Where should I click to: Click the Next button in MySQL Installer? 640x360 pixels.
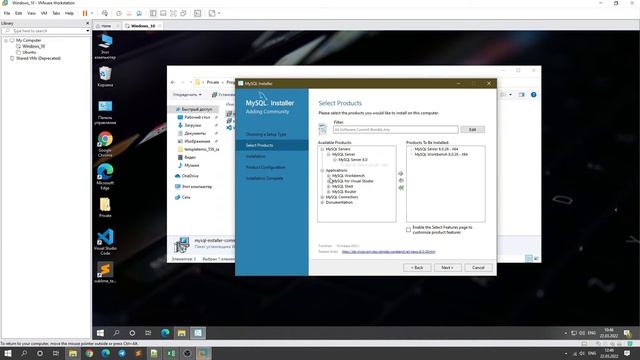pyautogui.click(x=447, y=267)
